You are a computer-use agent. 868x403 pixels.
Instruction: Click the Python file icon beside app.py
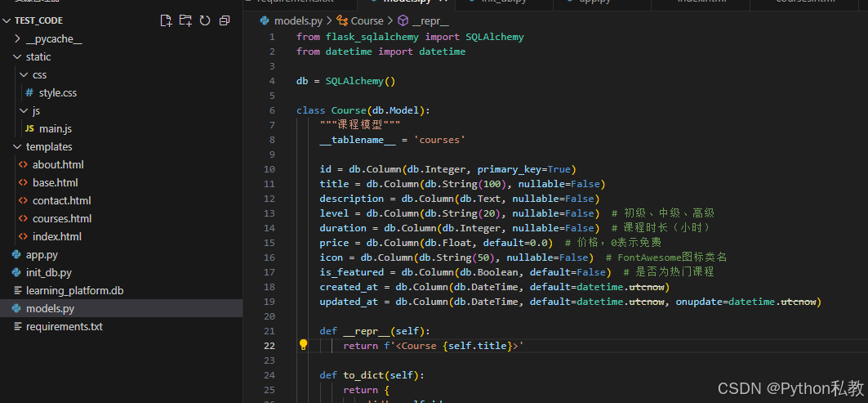click(x=17, y=255)
